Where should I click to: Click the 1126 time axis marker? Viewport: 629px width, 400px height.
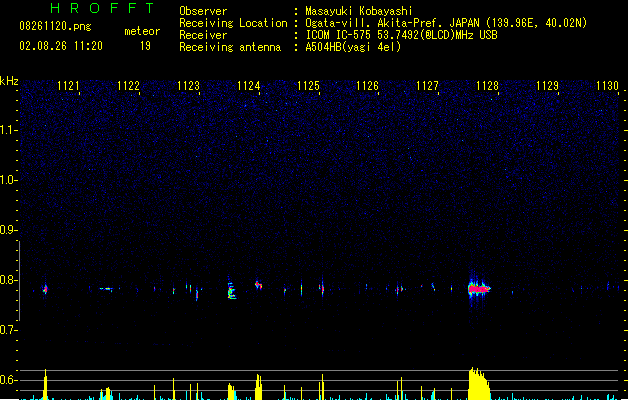(x=367, y=86)
